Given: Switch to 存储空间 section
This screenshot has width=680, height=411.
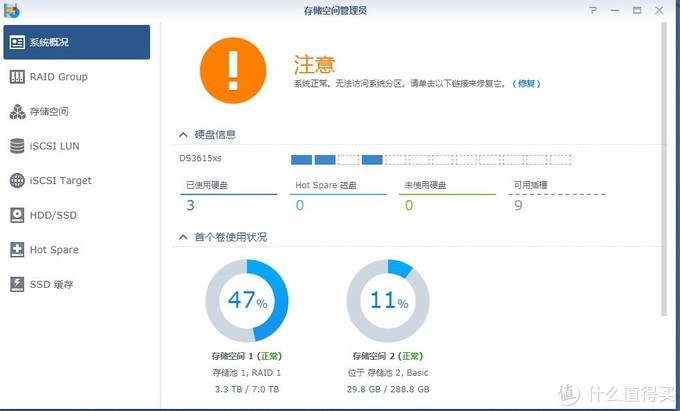Looking at the screenshot, I should 77,111.
